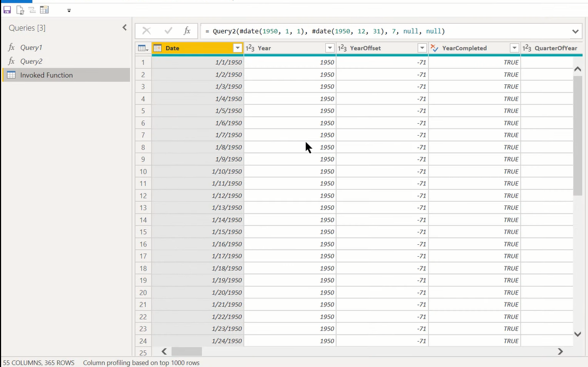
Task: Select the QuarterOfYear column header
Action: point(552,48)
